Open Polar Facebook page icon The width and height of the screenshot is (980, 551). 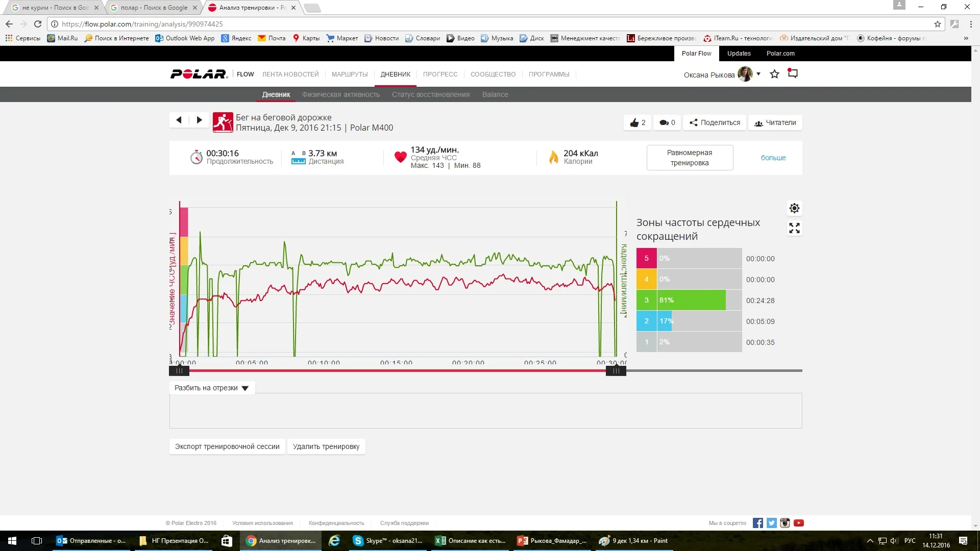pos(758,523)
